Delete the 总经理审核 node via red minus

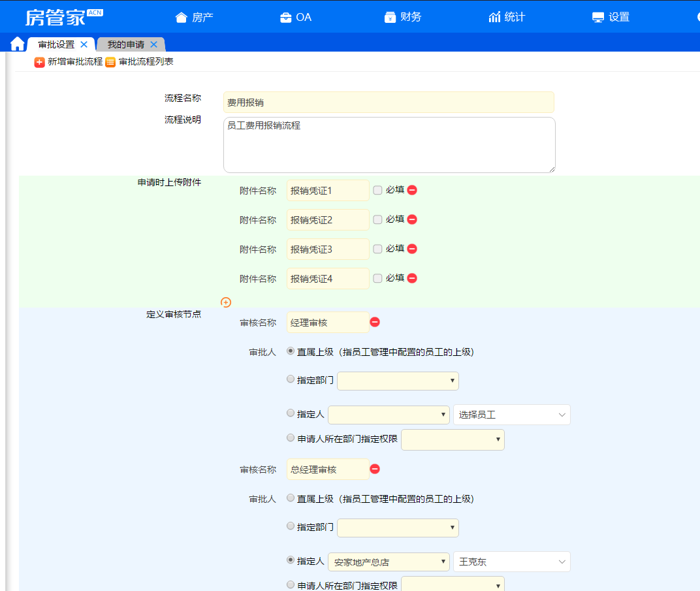pos(375,469)
